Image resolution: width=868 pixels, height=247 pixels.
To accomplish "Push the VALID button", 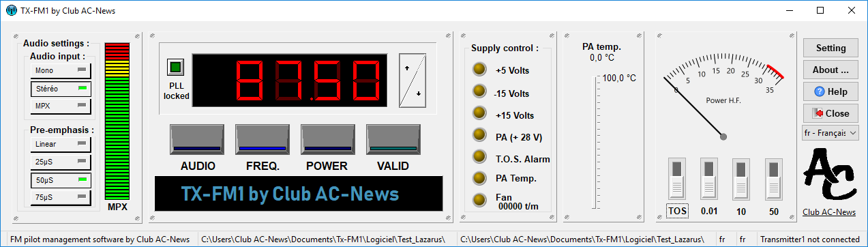I will tap(393, 139).
